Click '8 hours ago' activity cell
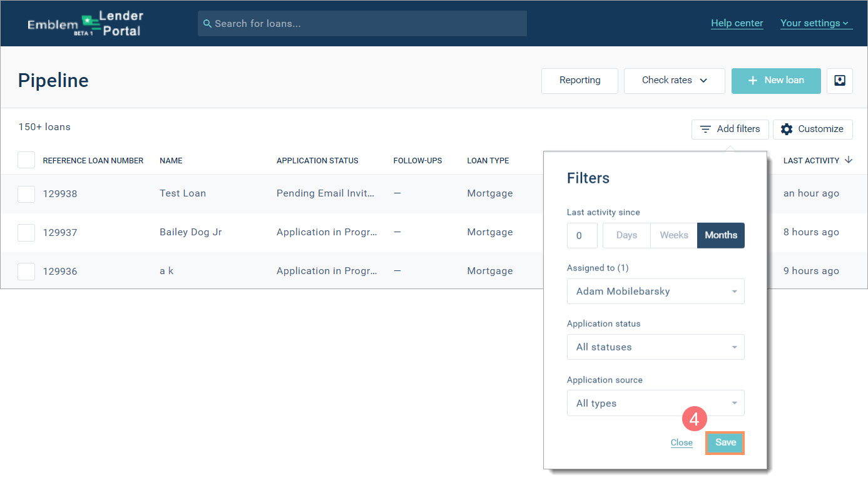Screen dimensions: 868x480 [811, 232]
